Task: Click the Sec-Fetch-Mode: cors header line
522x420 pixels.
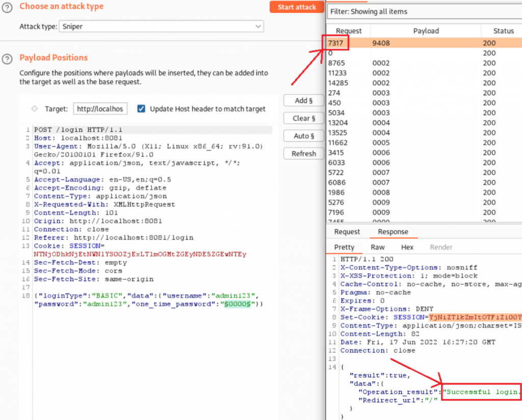Action: click(x=78, y=271)
